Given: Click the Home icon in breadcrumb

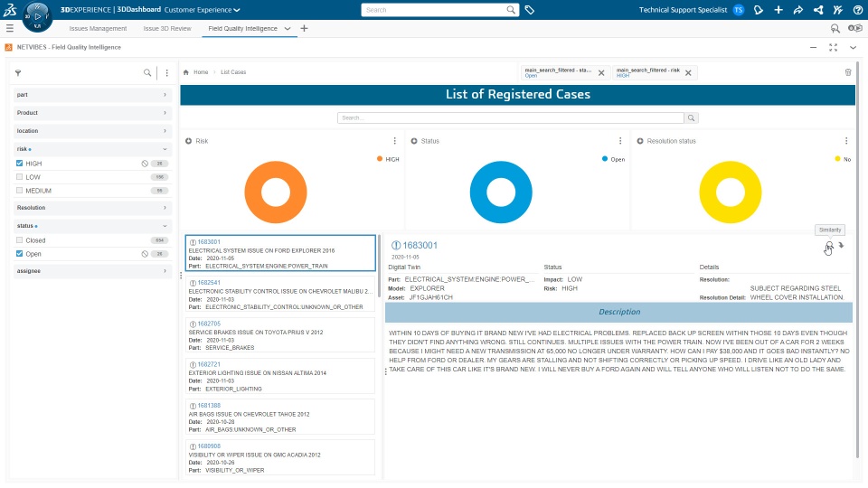Looking at the screenshot, I should coord(186,72).
